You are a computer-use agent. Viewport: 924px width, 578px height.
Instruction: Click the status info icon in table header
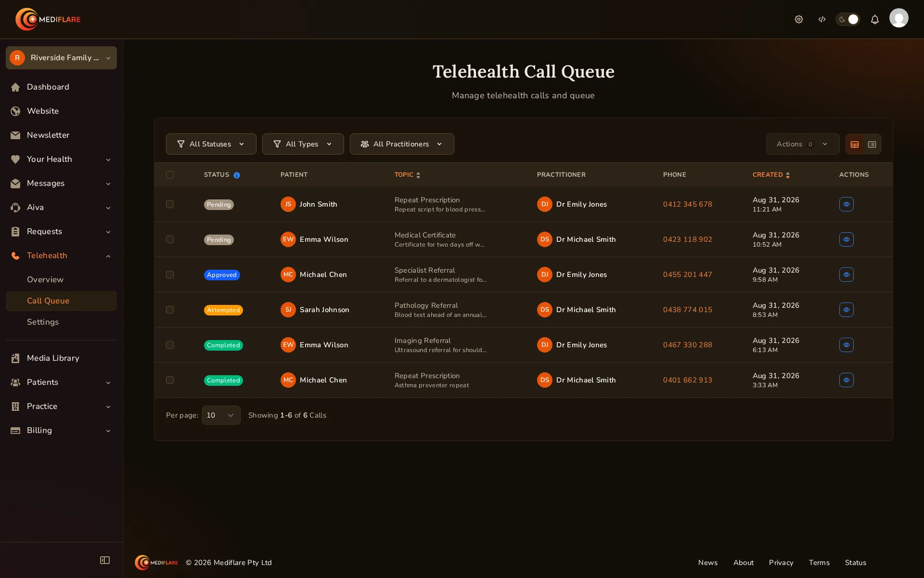pyautogui.click(x=236, y=175)
